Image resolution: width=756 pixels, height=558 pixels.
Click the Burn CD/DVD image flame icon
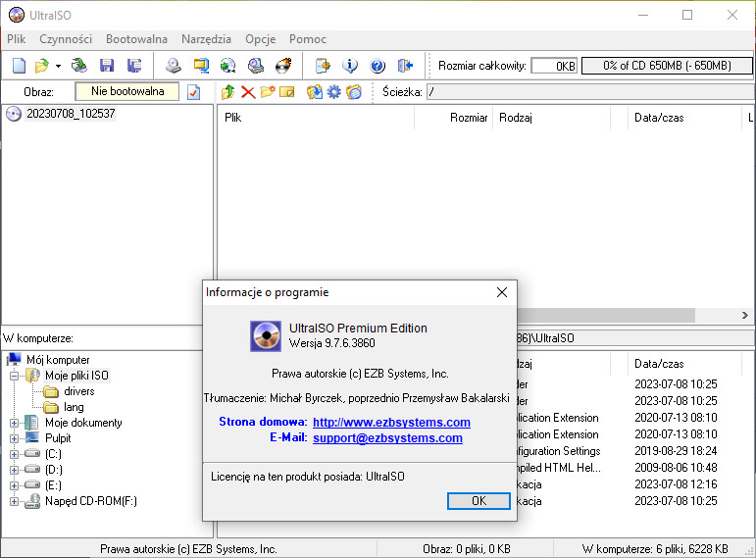point(283,65)
